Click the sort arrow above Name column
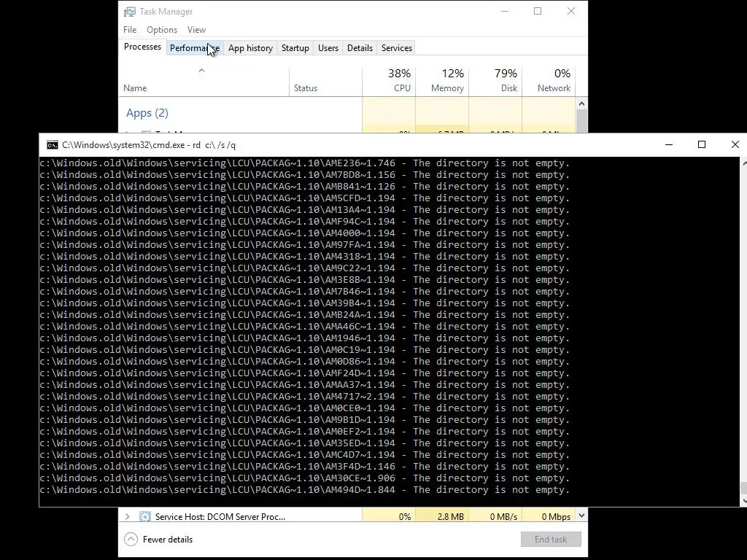The image size is (747, 560). click(x=201, y=71)
